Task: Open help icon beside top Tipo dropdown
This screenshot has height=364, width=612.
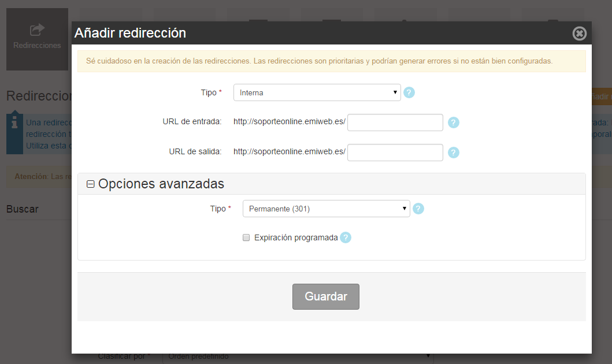Action: click(409, 92)
